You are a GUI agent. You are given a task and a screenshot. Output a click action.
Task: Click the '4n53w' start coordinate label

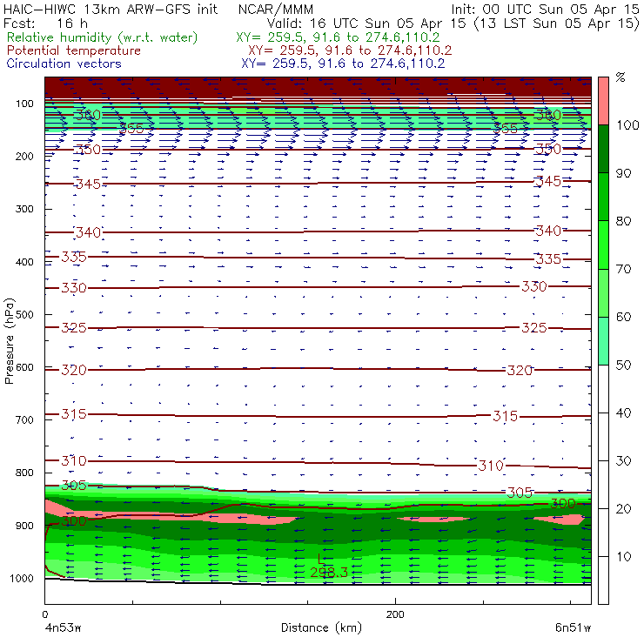pos(63,628)
